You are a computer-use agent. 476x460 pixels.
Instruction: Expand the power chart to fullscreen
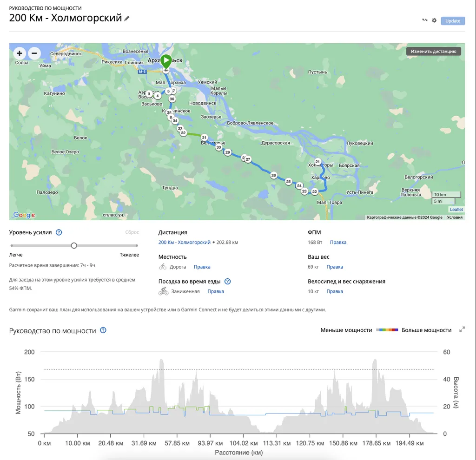(462, 329)
